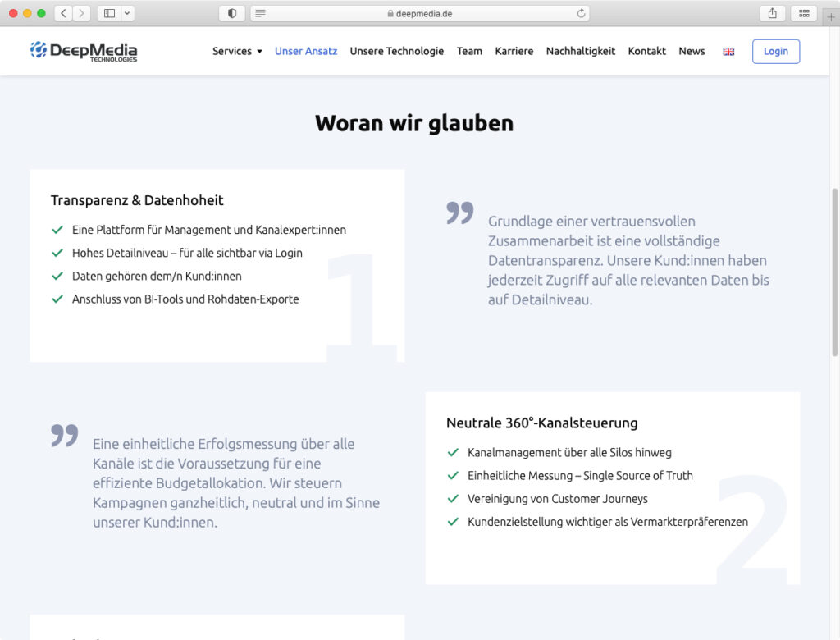Viewport: 840px width, 640px height.
Task: Open a new tab with plus button
Action: pyautogui.click(x=831, y=17)
